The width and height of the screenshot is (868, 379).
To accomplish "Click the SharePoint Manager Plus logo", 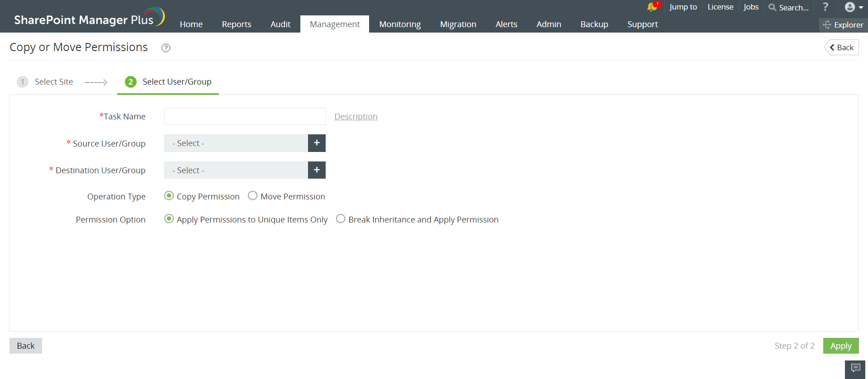I will (x=89, y=17).
